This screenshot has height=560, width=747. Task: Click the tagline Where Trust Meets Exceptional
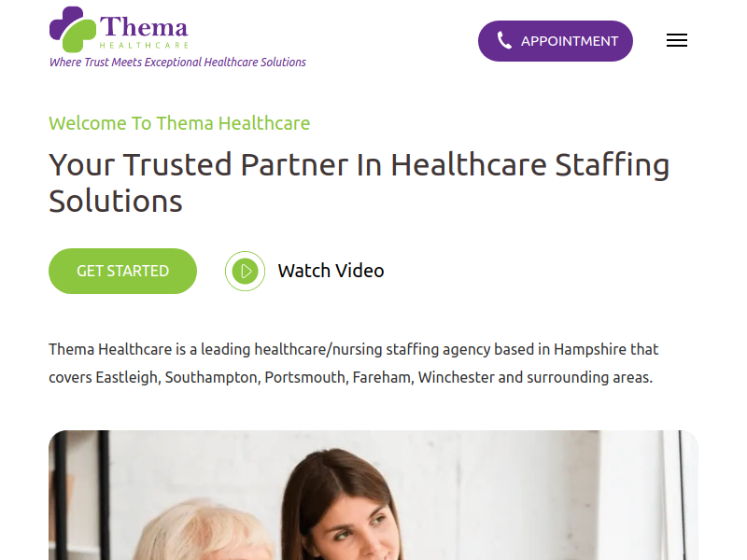pos(126,63)
